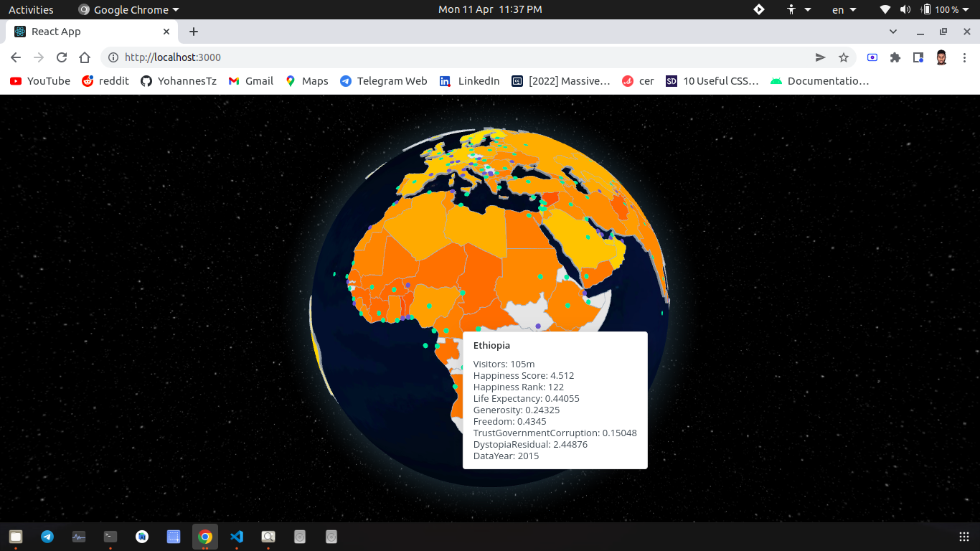Open the cer bookmark
Viewport: 980px width, 551px height.
639,81
